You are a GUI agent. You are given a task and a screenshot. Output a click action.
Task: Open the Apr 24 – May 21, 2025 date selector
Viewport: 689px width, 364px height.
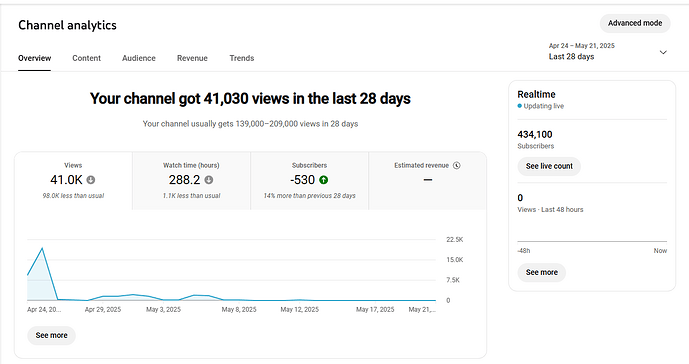pyautogui.click(x=608, y=51)
